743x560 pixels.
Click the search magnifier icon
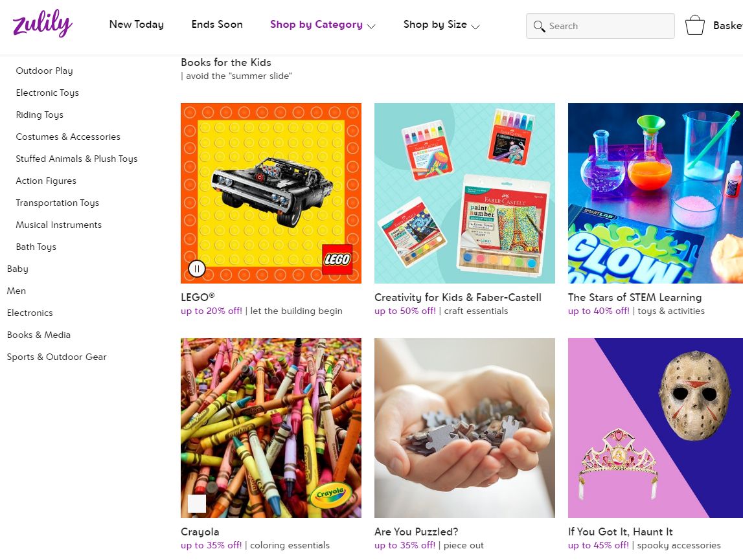(539, 27)
